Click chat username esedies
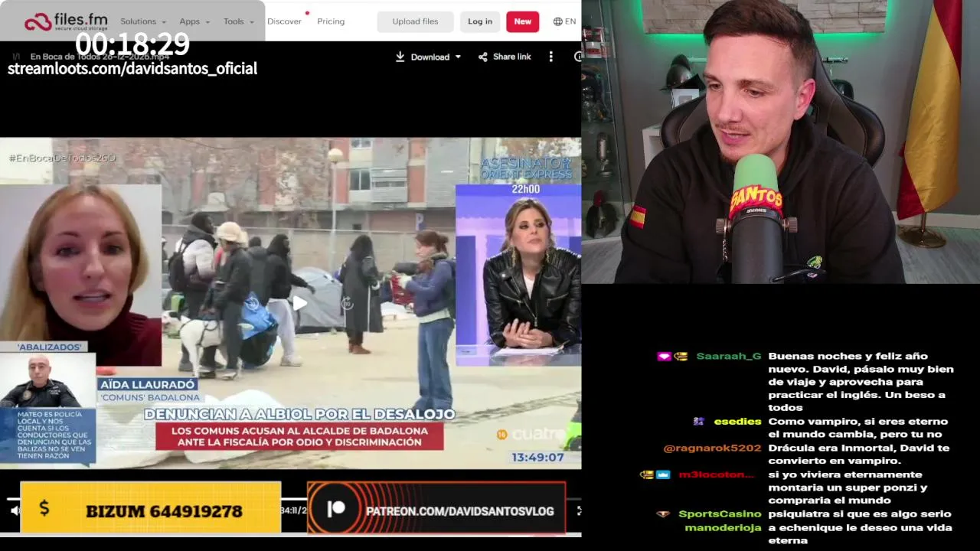This screenshot has height=551, width=980. pyautogui.click(x=737, y=422)
